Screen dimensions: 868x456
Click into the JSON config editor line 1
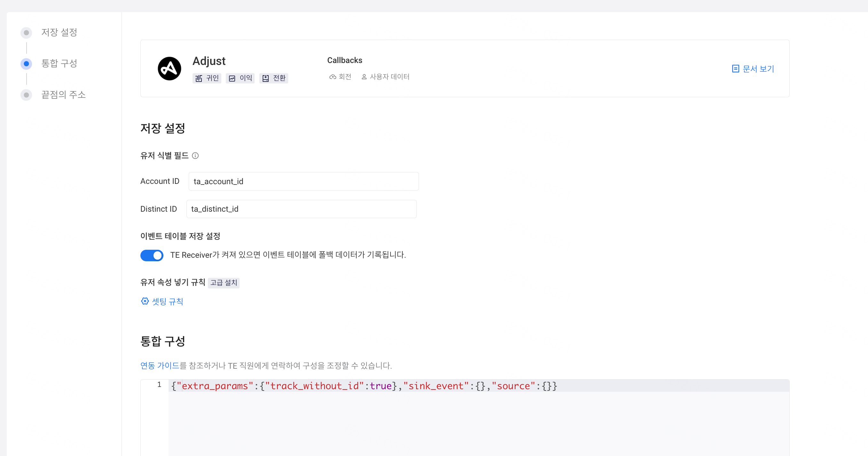coord(478,386)
